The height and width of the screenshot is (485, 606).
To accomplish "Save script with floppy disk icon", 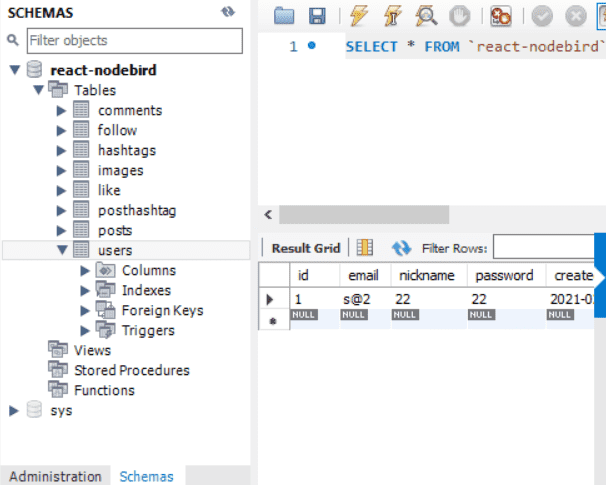I will [317, 16].
